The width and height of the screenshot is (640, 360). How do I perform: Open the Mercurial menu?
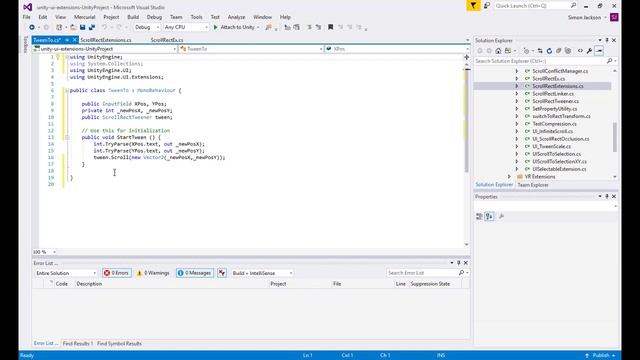[x=84, y=17]
